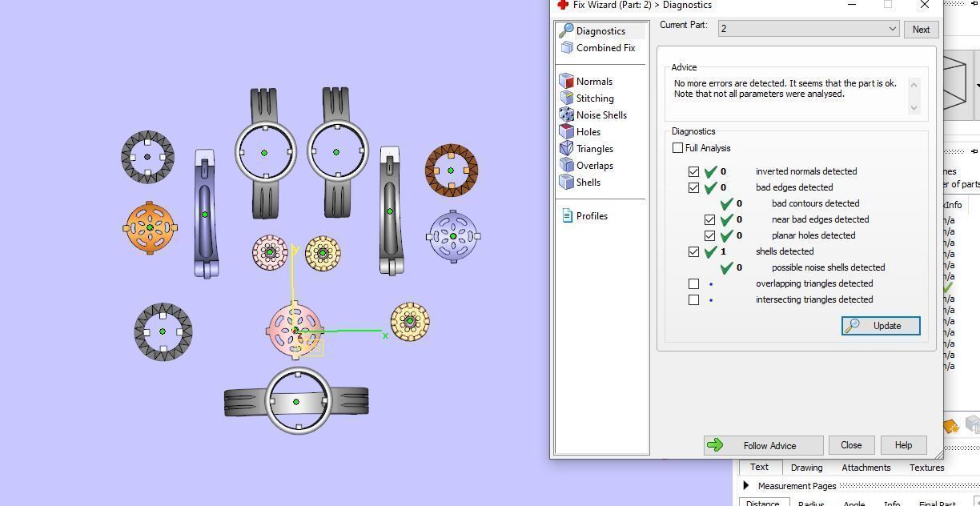Toggle inverted normals detected checkbox
The image size is (980, 506).
click(x=693, y=171)
